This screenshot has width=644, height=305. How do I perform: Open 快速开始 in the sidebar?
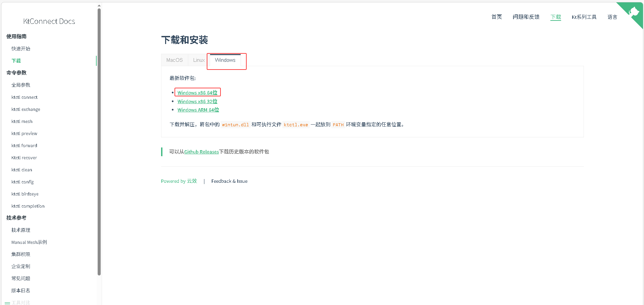pos(21,49)
